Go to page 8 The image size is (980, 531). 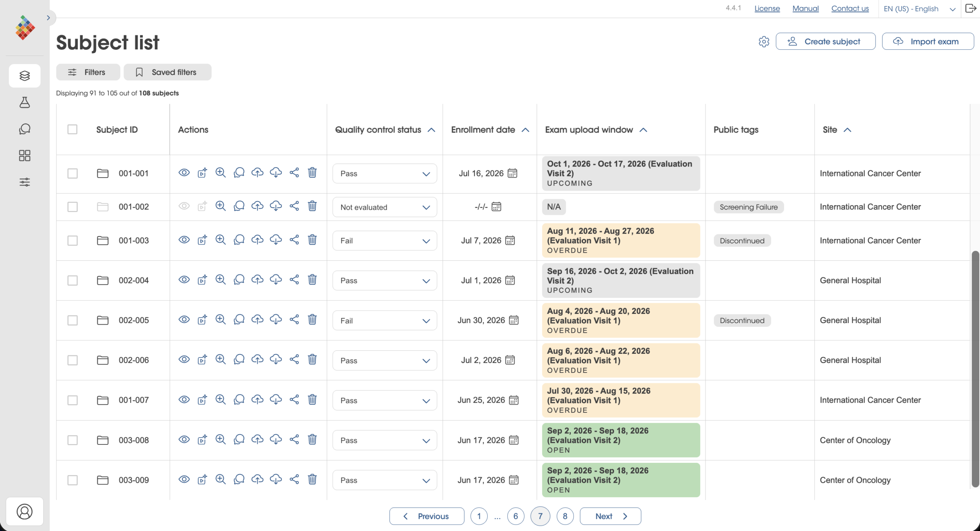click(x=565, y=516)
